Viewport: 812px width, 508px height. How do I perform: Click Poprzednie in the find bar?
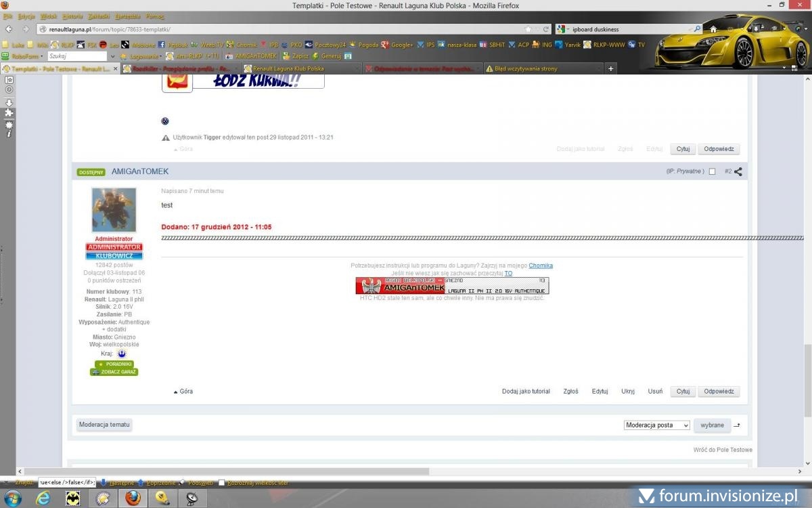pos(156,483)
